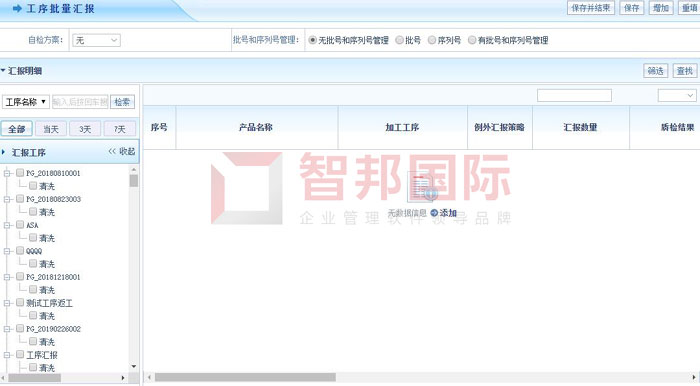Check the PG_20180823003 checkbox
Viewport: 700px width, 386px height.
(x=20, y=199)
